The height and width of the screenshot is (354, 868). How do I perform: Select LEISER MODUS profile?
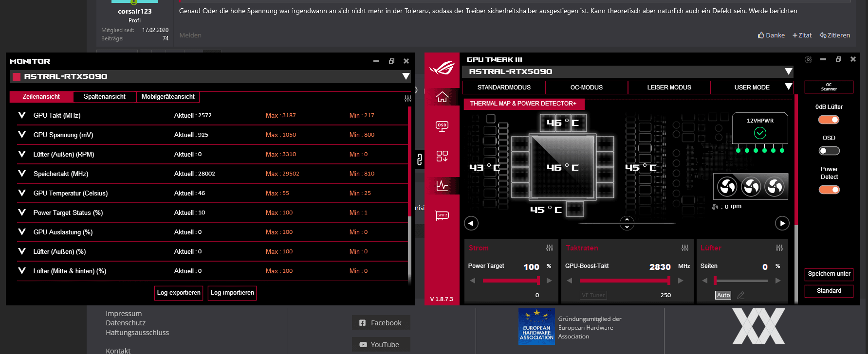[669, 88]
